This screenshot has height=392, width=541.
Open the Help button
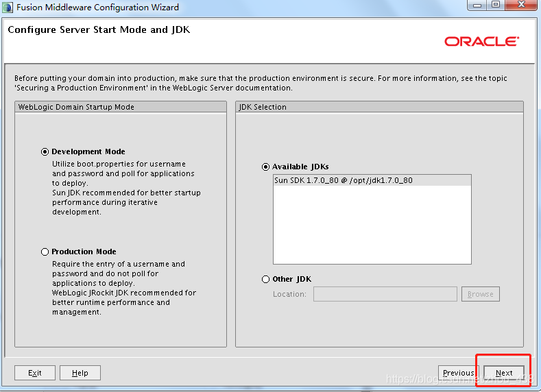80,373
